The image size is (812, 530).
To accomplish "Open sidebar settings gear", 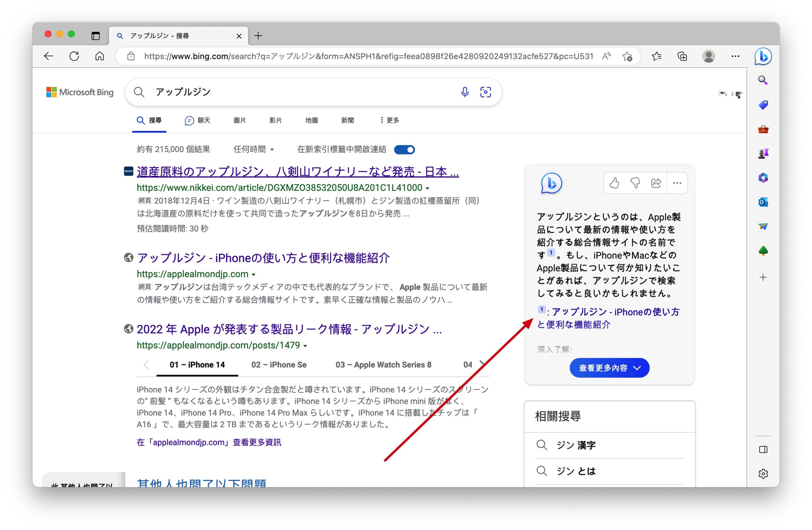I will [x=763, y=474].
